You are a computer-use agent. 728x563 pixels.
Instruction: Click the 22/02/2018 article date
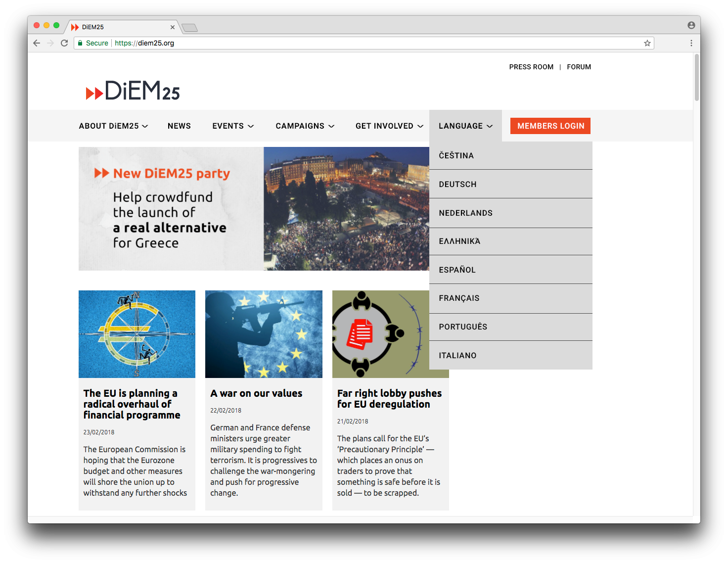(226, 411)
